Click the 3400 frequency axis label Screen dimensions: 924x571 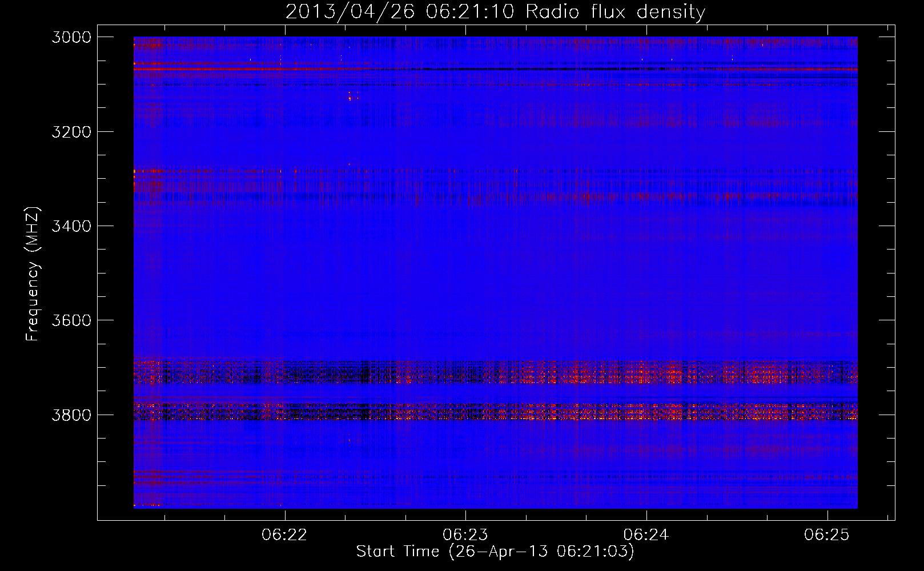(71, 226)
